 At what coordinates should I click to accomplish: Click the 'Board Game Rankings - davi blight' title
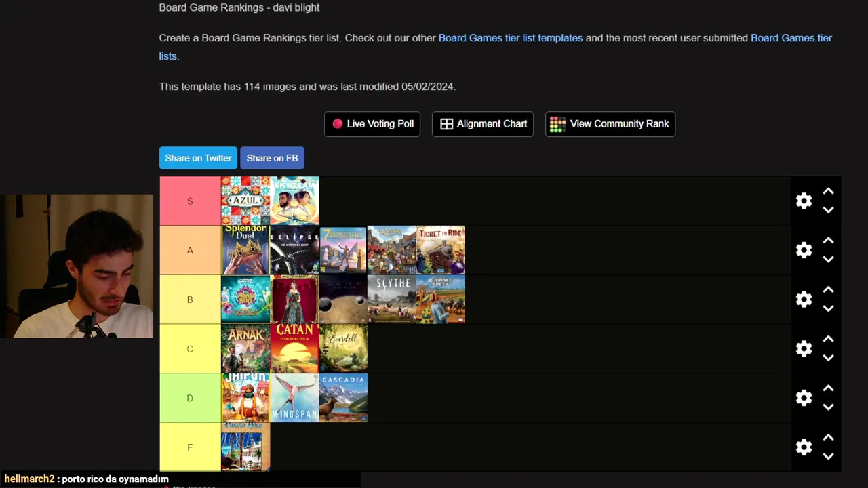239,7
